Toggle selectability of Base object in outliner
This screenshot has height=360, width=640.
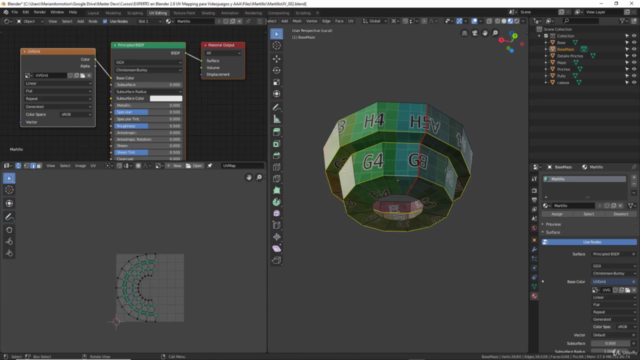point(627,42)
